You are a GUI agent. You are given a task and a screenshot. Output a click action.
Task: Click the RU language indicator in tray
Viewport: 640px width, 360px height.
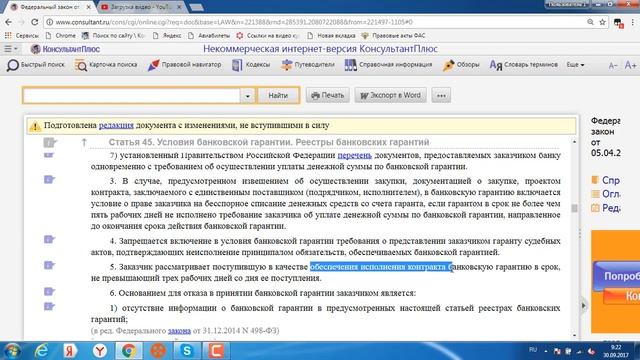click(533, 350)
